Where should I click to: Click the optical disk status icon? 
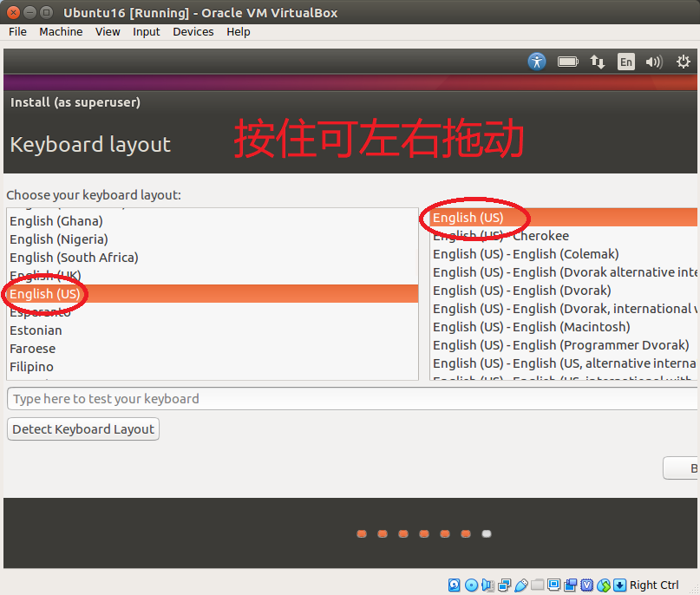[x=471, y=585]
